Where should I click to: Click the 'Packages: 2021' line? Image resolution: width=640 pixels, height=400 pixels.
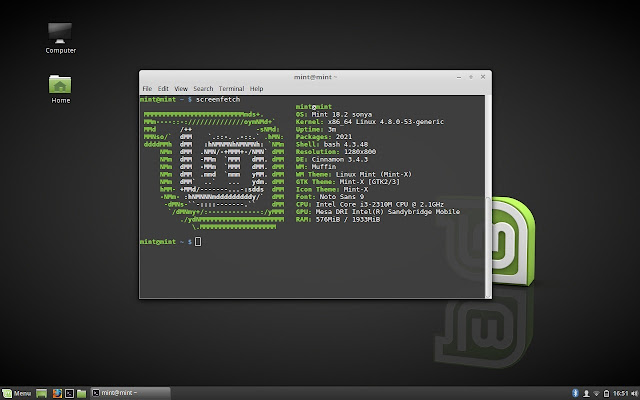(x=324, y=137)
